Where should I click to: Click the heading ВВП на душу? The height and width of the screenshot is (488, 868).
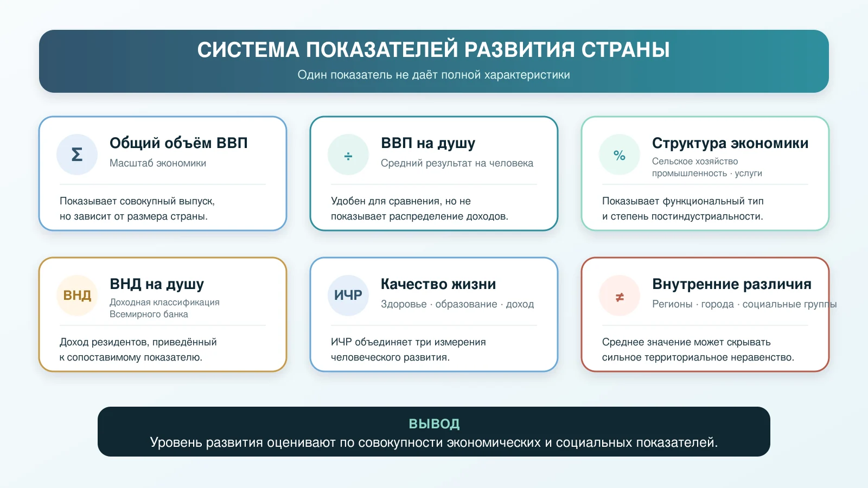pyautogui.click(x=428, y=143)
